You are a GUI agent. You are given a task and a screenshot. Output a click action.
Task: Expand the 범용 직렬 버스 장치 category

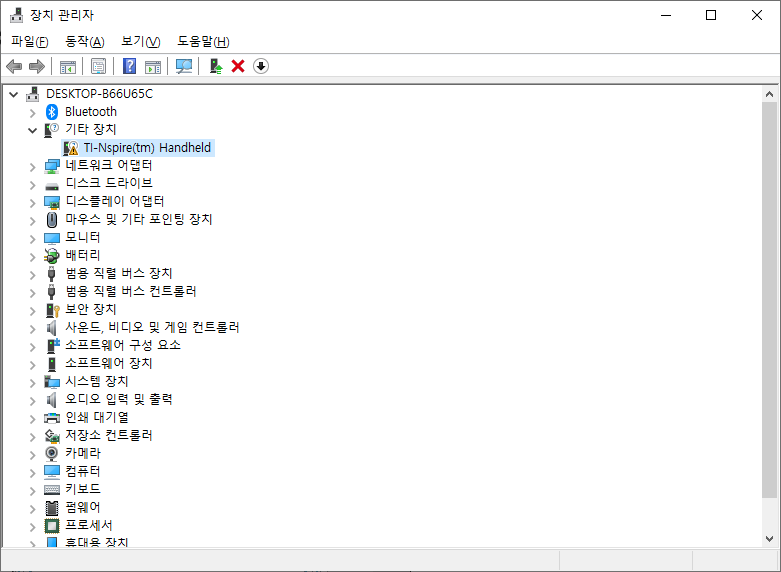pyautogui.click(x=33, y=275)
